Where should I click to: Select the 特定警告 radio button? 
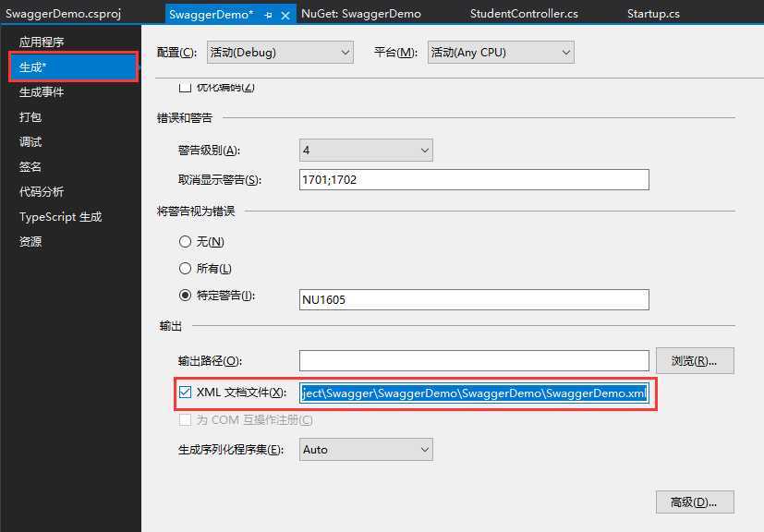pyautogui.click(x=185, y=295)
